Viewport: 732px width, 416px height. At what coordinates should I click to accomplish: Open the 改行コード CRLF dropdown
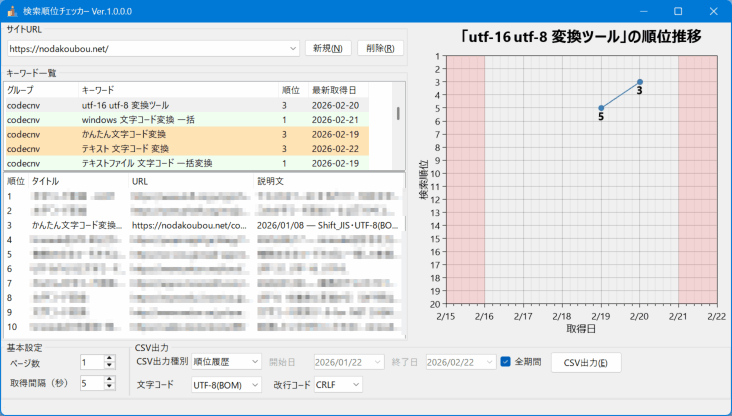pyautogui.click(x=356, y=385)
